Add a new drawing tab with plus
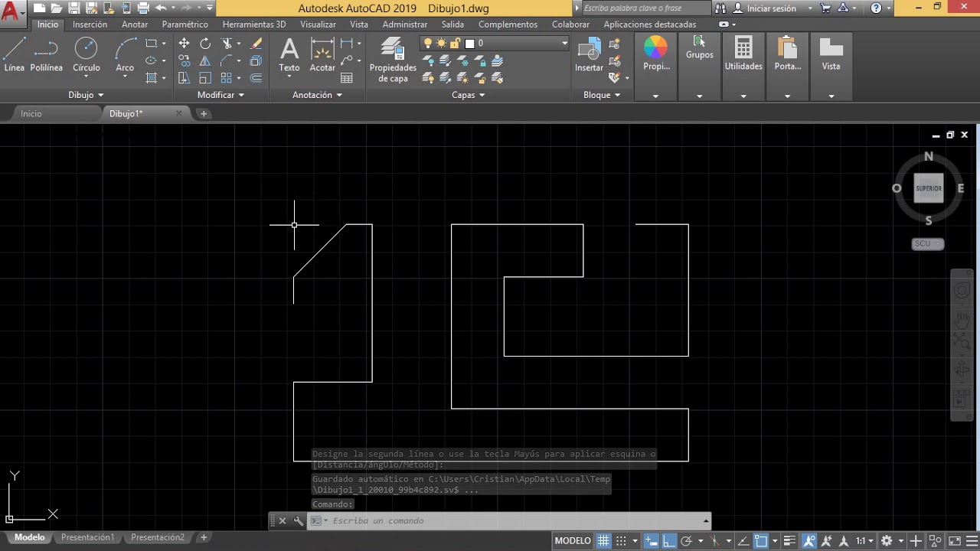The width and height of the screenshot is (980, 551). (x=204, y=113)
